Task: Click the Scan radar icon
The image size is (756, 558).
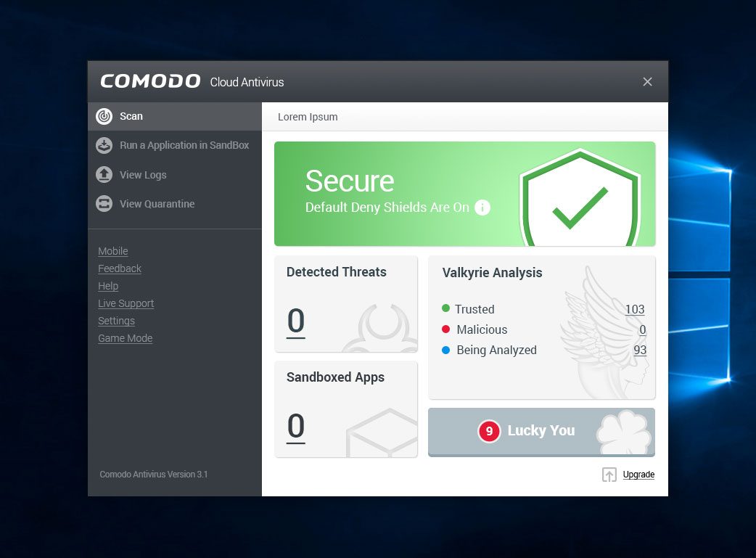Action: click(x=104, y=116)
